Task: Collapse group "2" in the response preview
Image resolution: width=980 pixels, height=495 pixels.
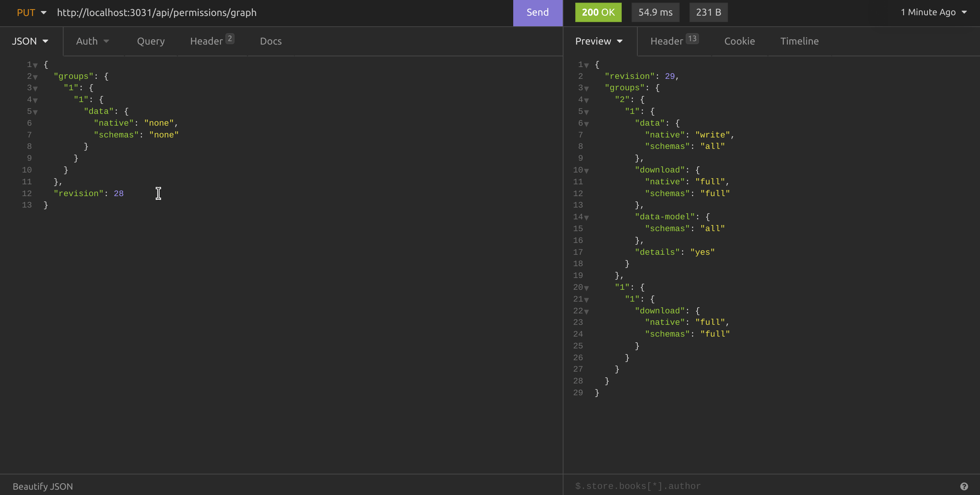Action: 586,100
